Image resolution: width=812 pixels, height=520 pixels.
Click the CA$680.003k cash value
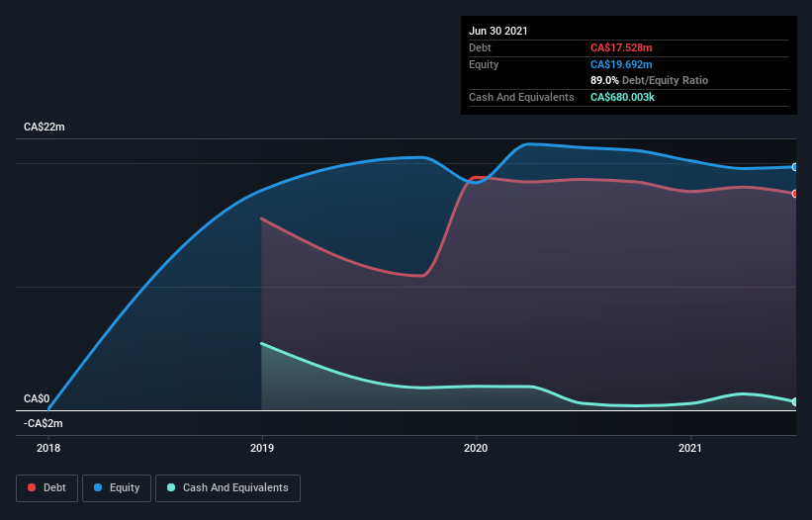[x=622, y=97]
